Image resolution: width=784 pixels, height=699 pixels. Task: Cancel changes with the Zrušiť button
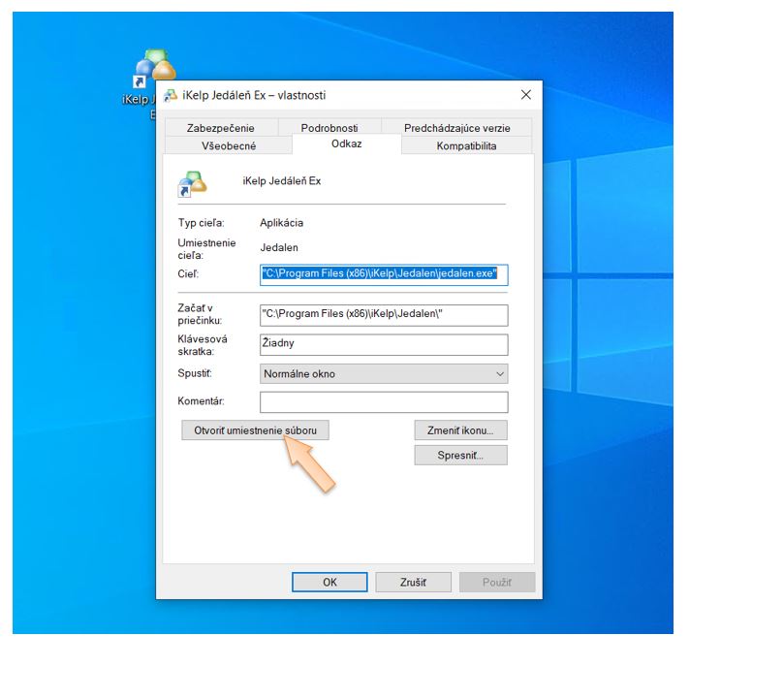pos(413,583)
